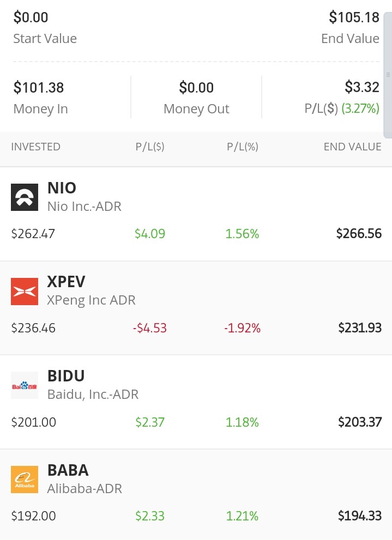
Task: Click the green 3.27% P/L percentage
Action: tap(360, 108)
